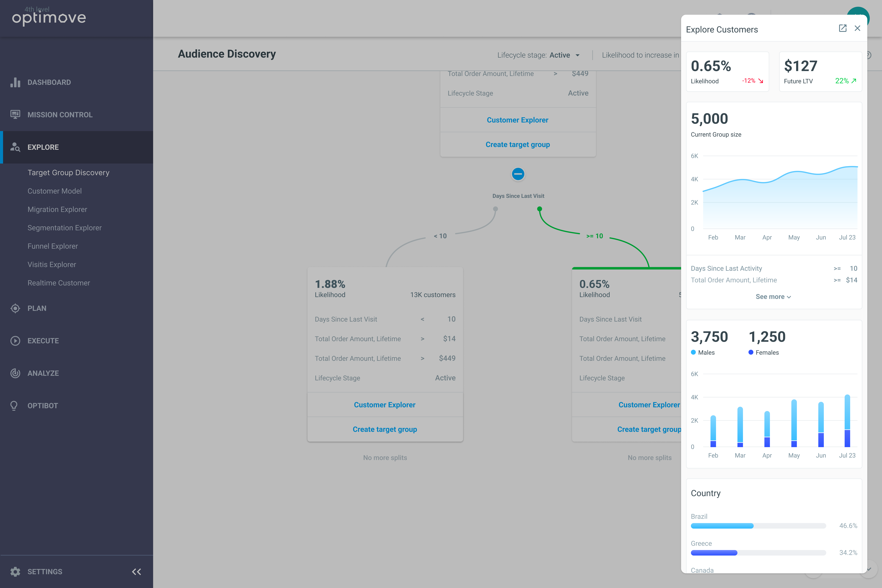Open Lifecycle stage Active dropdown
The width and height of the screenshot is (882, 588).
[539, 55]
